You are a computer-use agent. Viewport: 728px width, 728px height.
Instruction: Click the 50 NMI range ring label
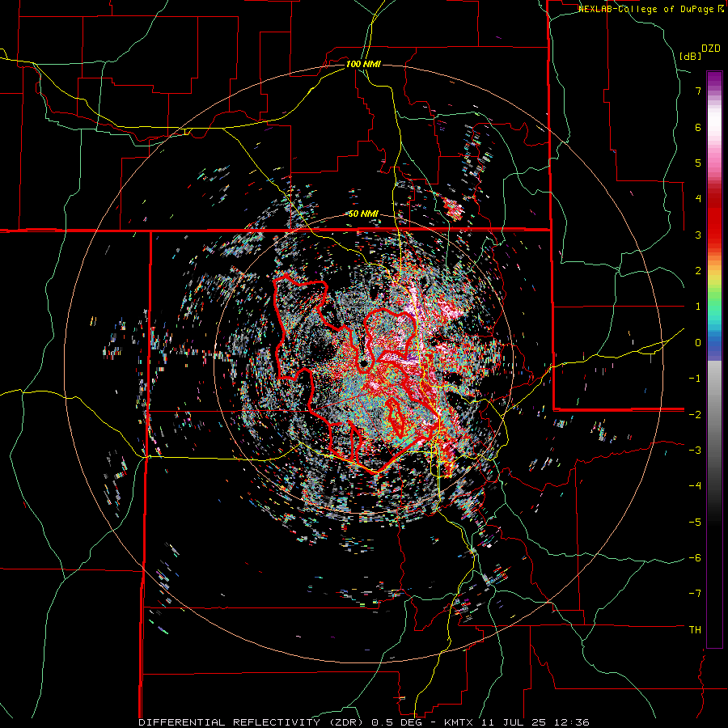pos(363,214)
